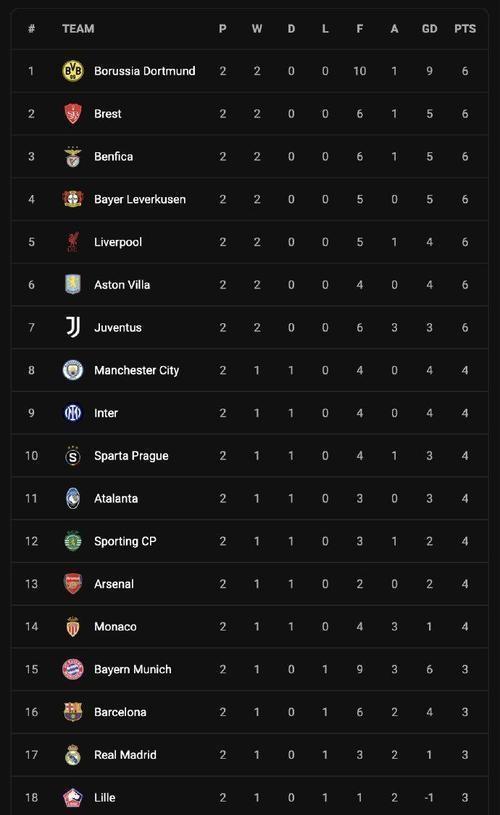
Task: Open the Arsenal team row
Action: pyautogui.click(x=249, y=584)
